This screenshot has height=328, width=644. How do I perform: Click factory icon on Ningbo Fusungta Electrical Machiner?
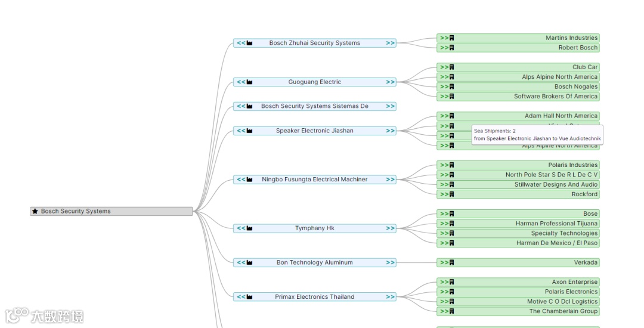coord(249,180)
